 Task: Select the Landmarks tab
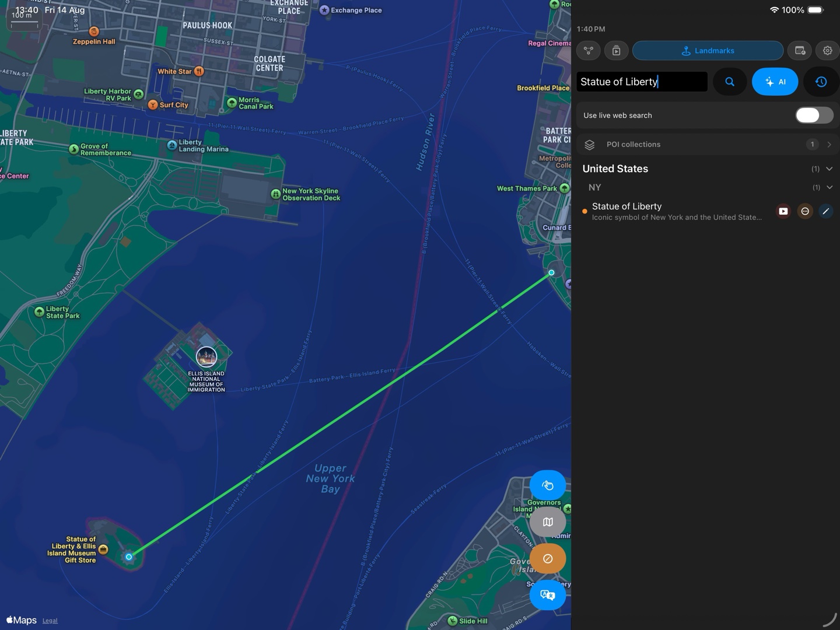pyautogui.click(x=708, y=51)
